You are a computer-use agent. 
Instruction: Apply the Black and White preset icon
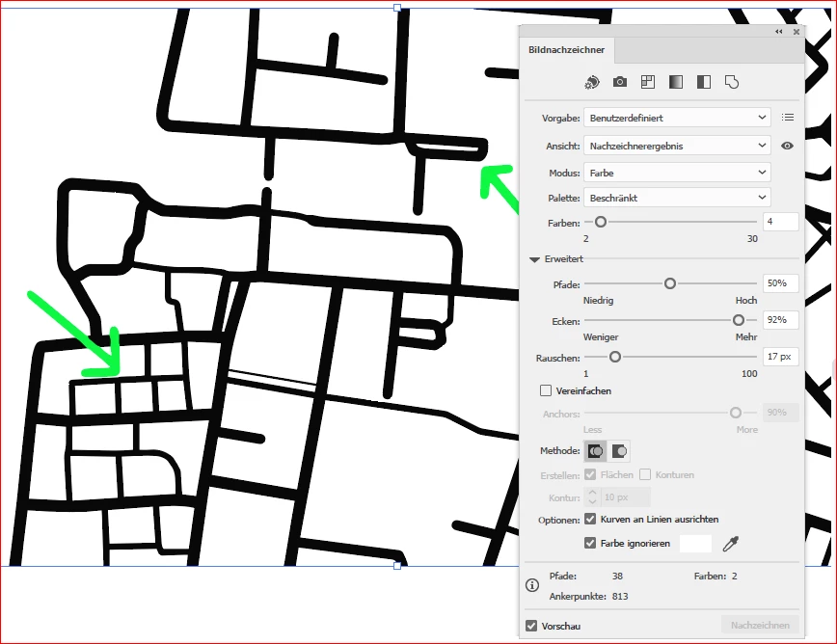click(704, 82)
